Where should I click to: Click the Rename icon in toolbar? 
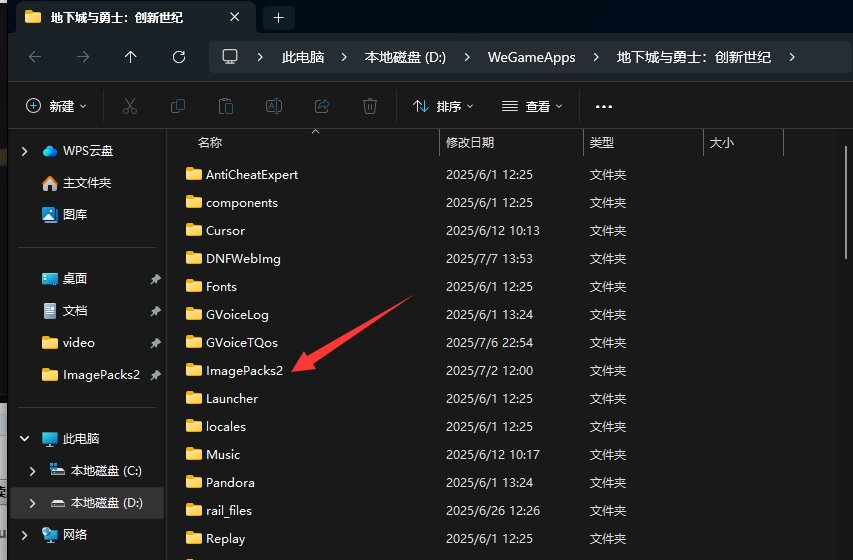[274, 106]
